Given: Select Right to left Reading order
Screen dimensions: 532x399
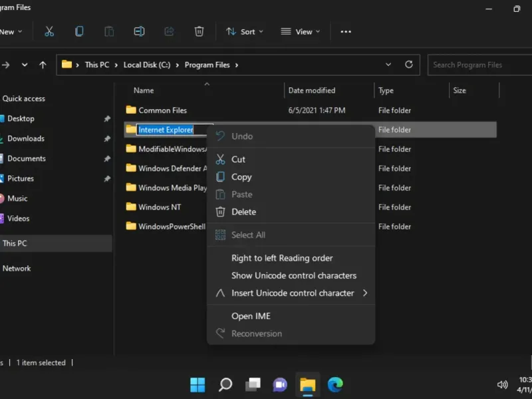Looking at the screenshot, I should (x=291, y=258).
